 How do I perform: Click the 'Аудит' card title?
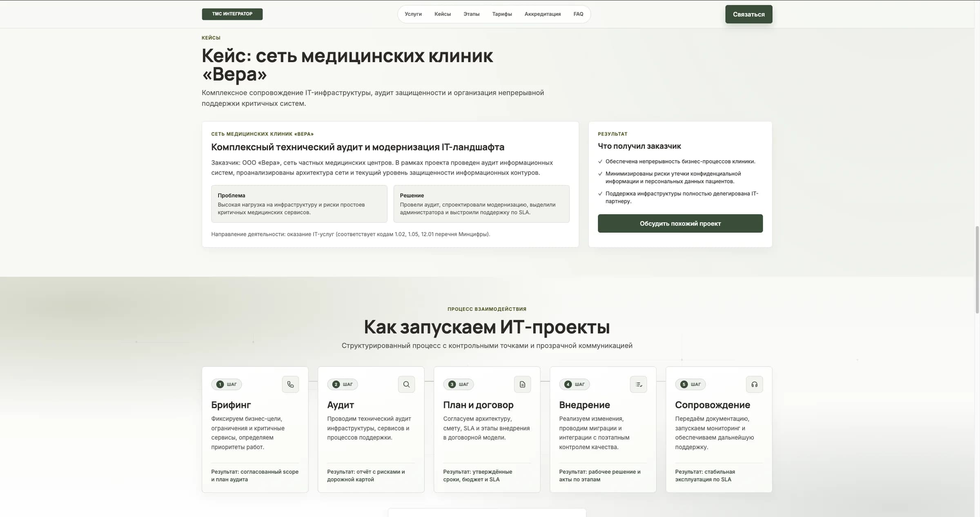click(341, 405)
